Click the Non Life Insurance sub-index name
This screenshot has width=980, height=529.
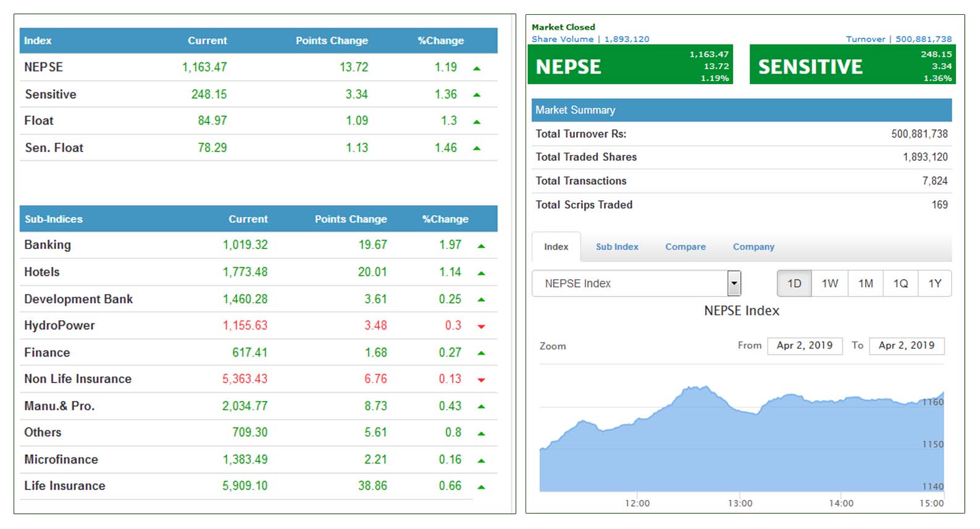tap(78, 379)
